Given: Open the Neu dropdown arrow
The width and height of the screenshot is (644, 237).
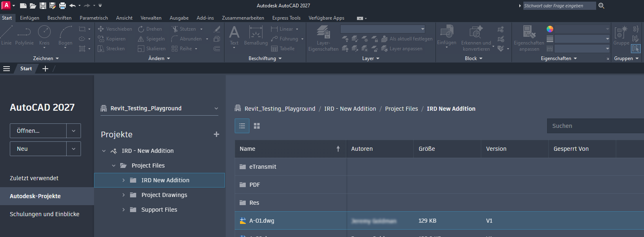Looking at the screenshot, I should (x=74, y=149).
